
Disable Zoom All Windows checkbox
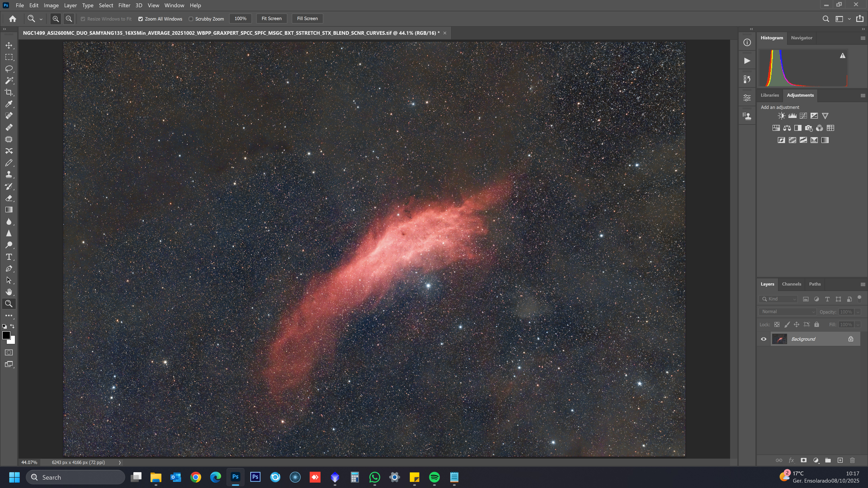(141, 19)
